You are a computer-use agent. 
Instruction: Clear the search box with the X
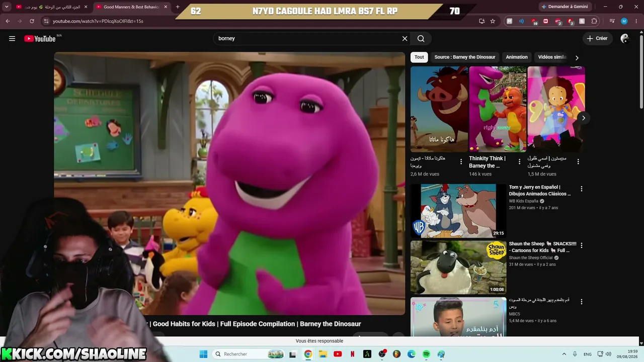pyautogui.click(x=405, y=39)
